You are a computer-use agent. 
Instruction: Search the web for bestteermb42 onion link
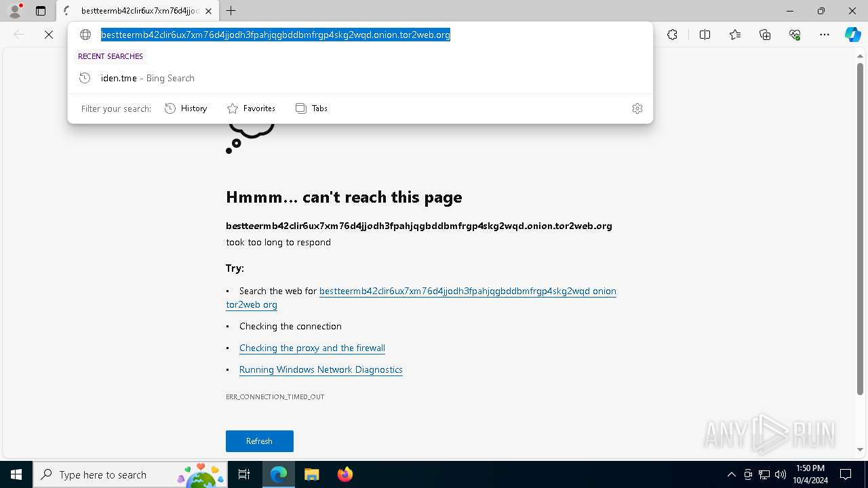[421, 298]
